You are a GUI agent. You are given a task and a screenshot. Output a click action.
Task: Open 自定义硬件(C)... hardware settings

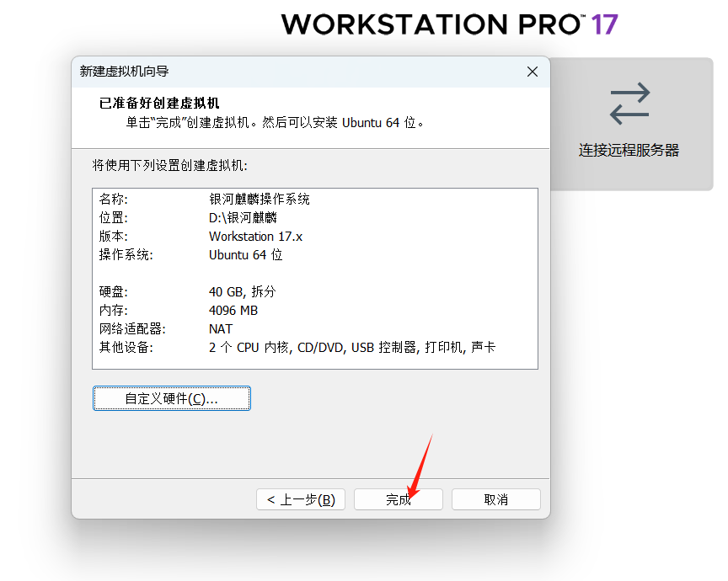click(x=172, y=398)
